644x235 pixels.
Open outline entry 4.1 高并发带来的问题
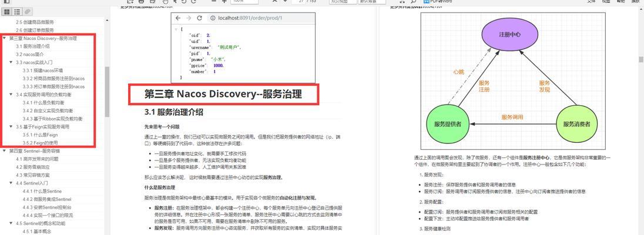coord(38,159)
